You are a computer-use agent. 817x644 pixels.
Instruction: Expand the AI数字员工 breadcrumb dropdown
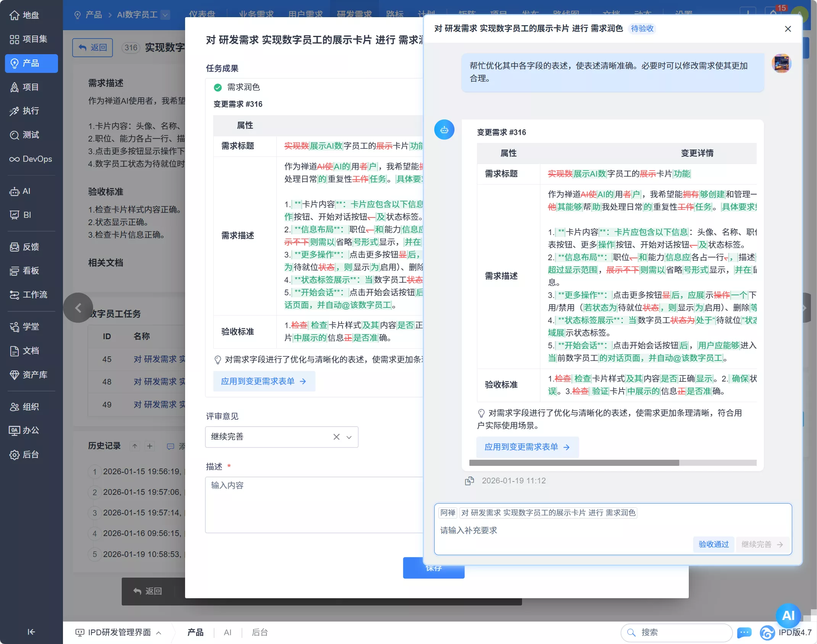(x=166, y=15)
